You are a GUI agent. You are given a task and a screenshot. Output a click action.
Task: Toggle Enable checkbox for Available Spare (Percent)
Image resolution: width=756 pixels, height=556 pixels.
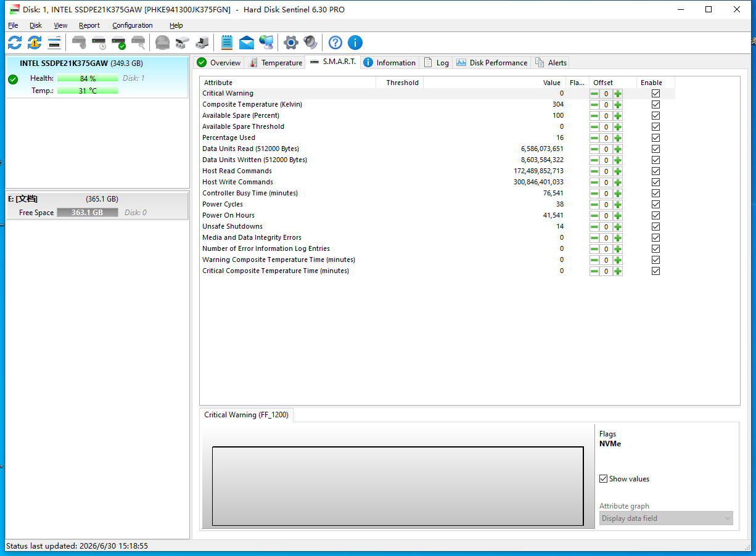655,116
